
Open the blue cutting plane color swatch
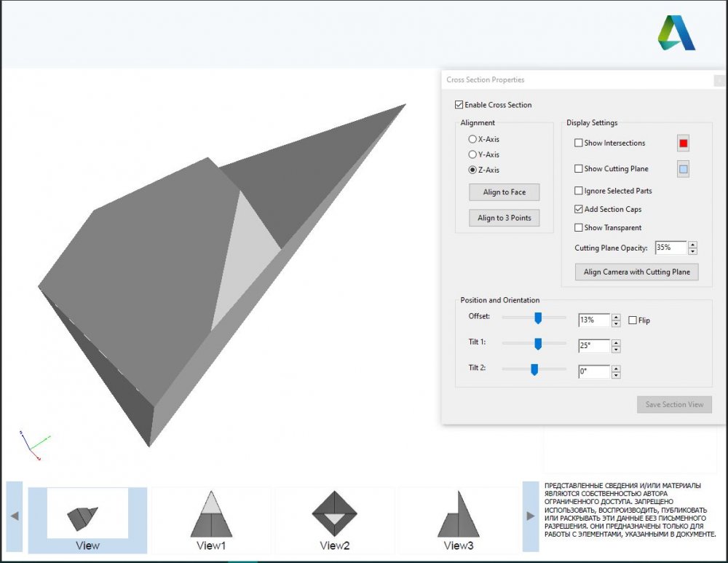pos(683,169)
